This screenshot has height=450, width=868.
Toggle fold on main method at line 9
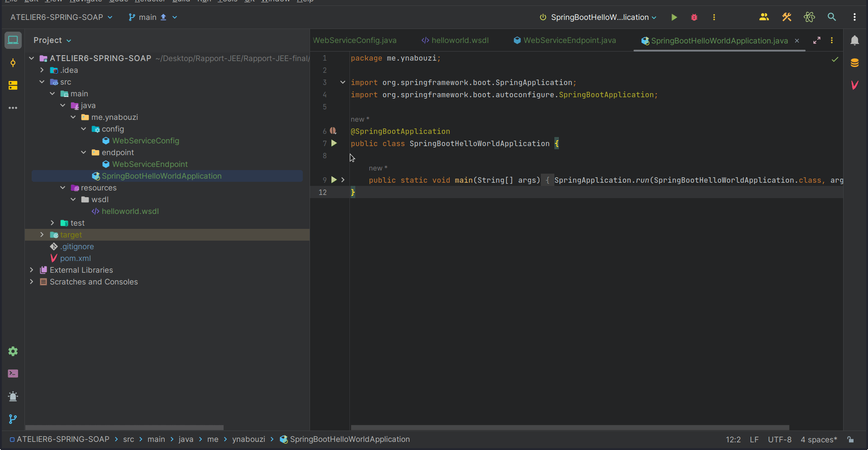[x=343, y=180]
